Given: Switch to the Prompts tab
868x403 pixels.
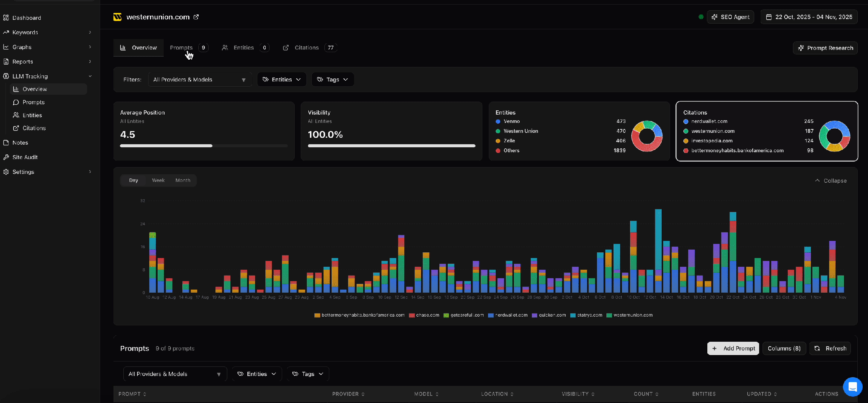Looking at the screenshot, I should point(181,48).
